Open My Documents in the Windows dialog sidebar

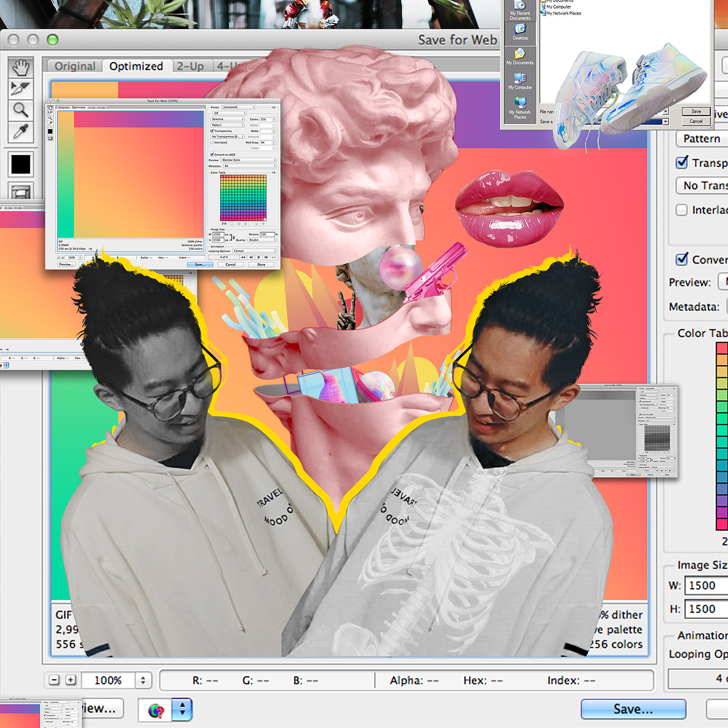pos(520,57)
